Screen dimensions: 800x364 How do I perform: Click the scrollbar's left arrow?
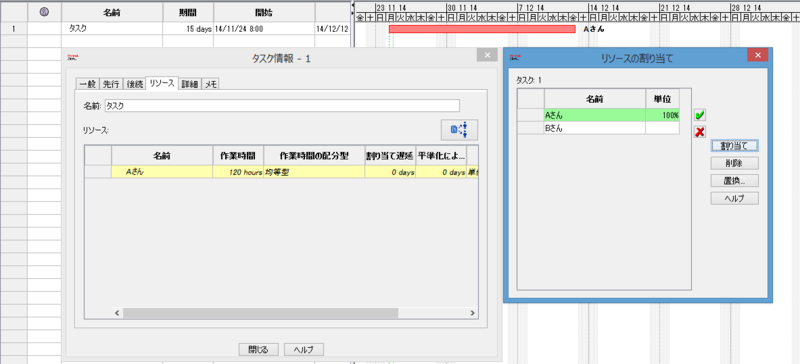click(x=117, y=313)
